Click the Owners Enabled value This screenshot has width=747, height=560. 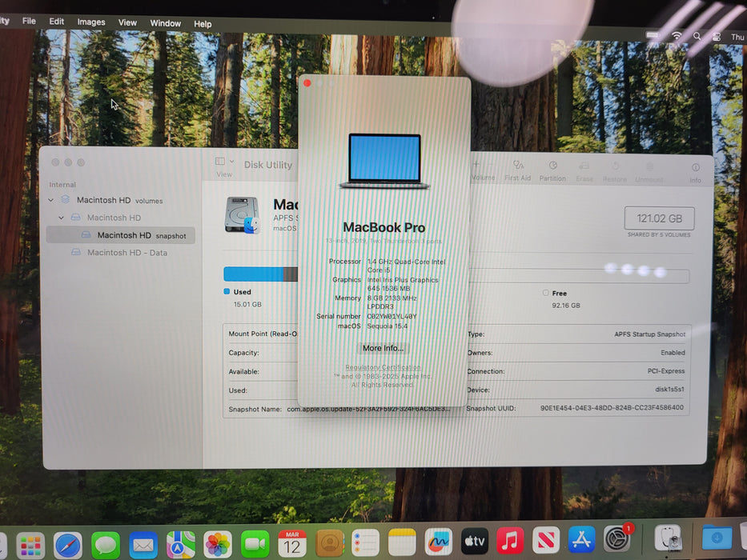(x=673, y=352)
